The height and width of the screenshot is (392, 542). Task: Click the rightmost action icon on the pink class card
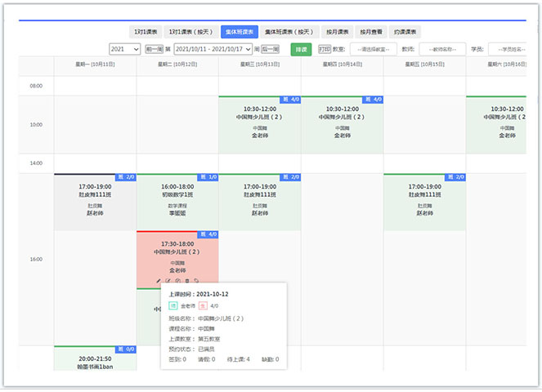coord(197,281)
